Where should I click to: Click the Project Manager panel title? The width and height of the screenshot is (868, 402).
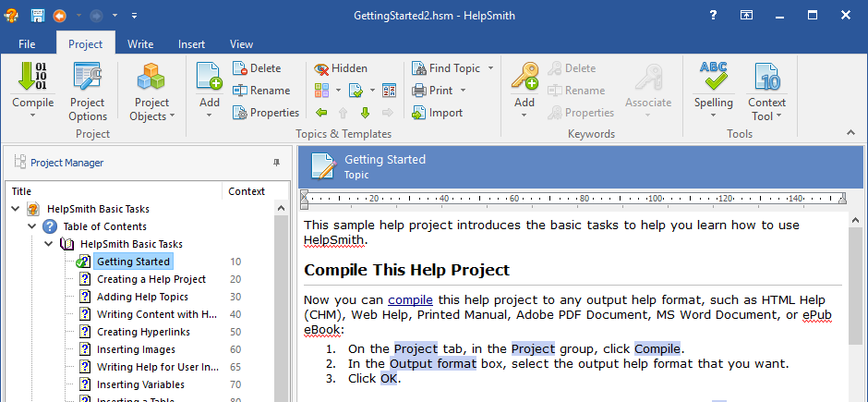point(67,163)
